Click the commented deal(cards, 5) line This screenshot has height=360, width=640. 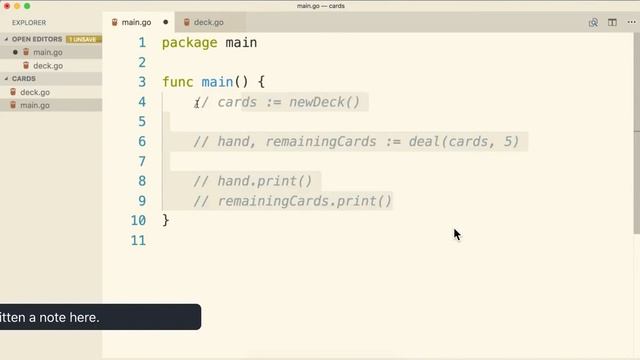[356, 142]
